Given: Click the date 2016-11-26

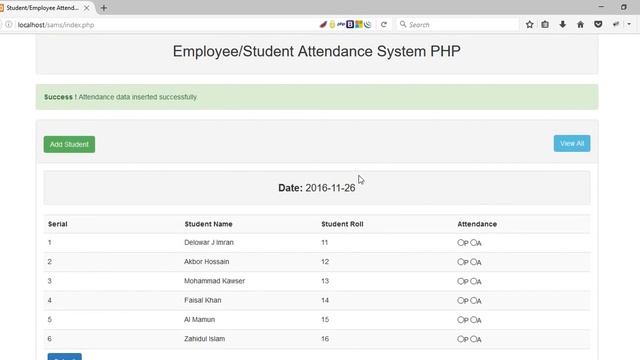Looking at the screenshot, I should click(x=330, y=188).
